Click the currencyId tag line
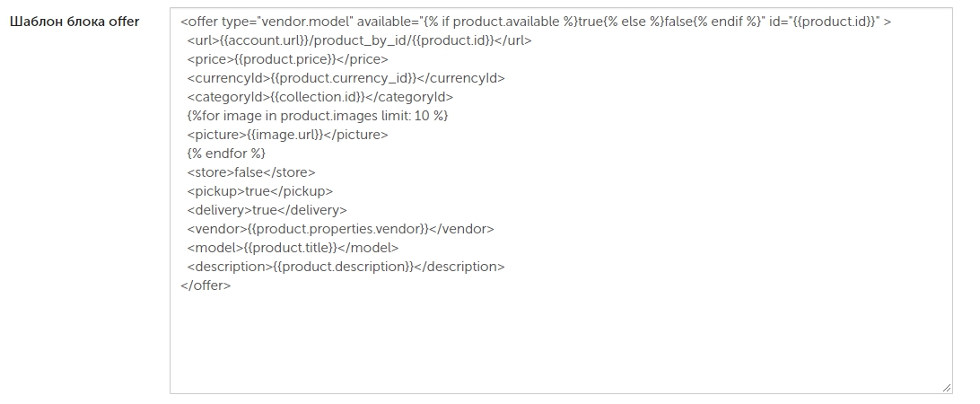 coord(346,78)
